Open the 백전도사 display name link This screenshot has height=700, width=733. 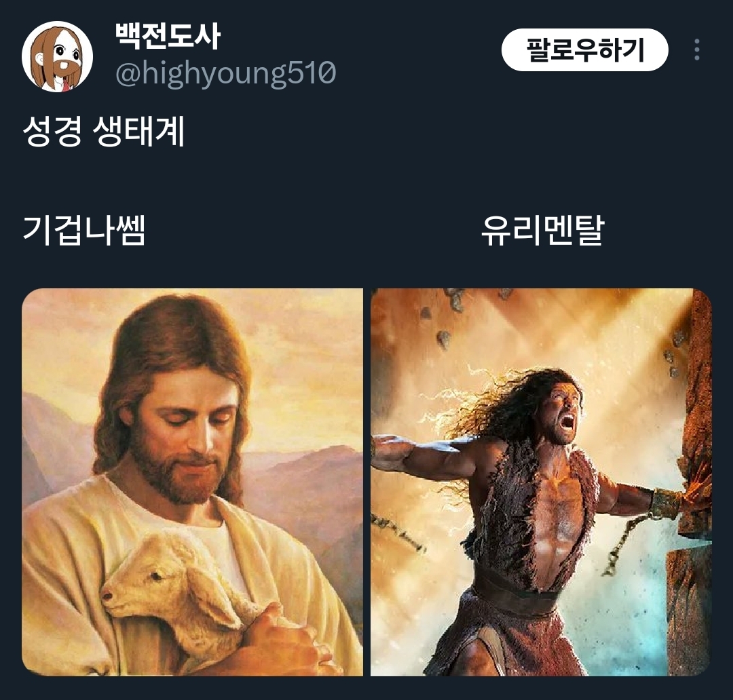coord(168,36)
